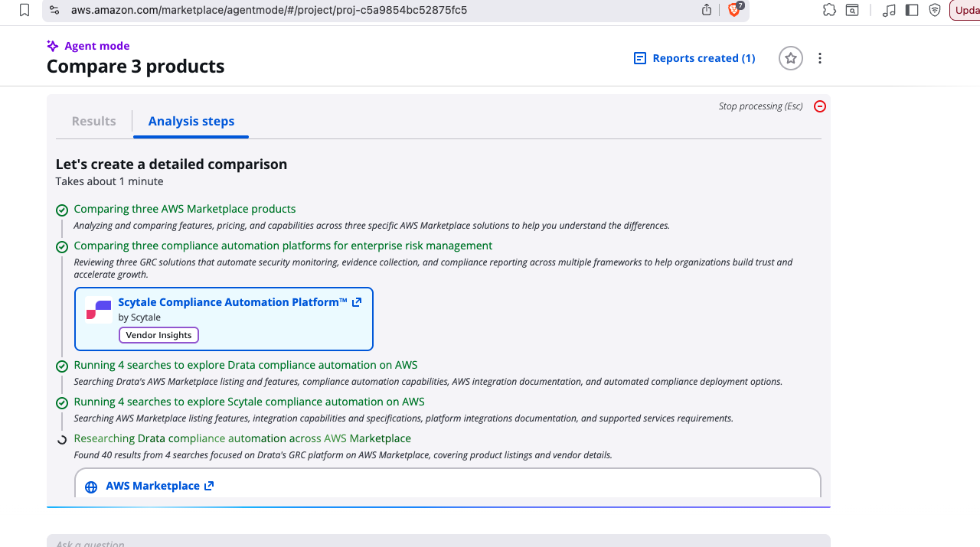Open the three-dot more options menu
980x547 pixels.
(820, 58)
